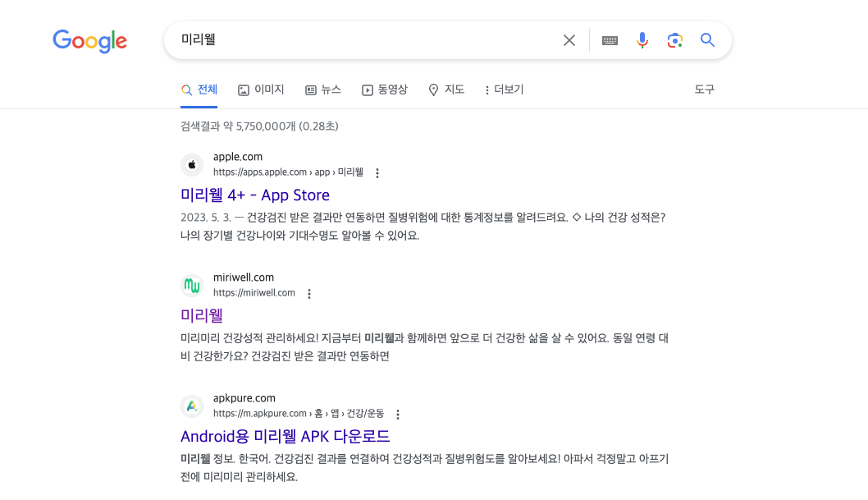This screenshot has width=868, height=500.
Task: Click the Google logo
Action: 89,41
